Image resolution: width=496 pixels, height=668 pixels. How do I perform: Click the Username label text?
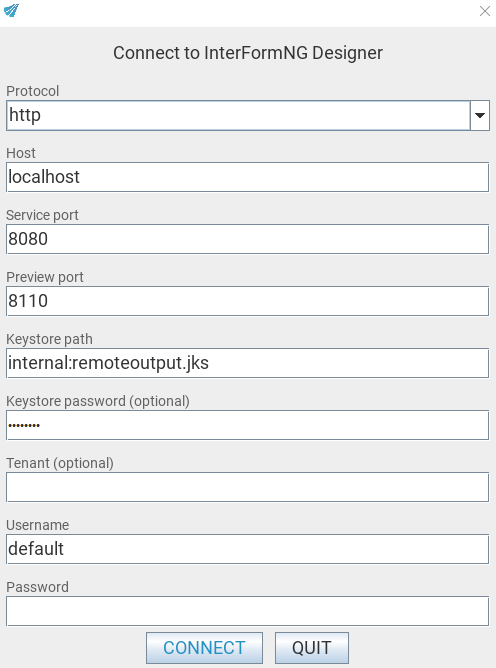coord(37,525)
